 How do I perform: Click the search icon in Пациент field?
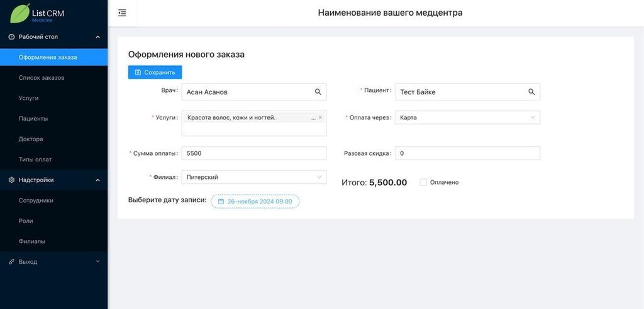coord(531,92)
